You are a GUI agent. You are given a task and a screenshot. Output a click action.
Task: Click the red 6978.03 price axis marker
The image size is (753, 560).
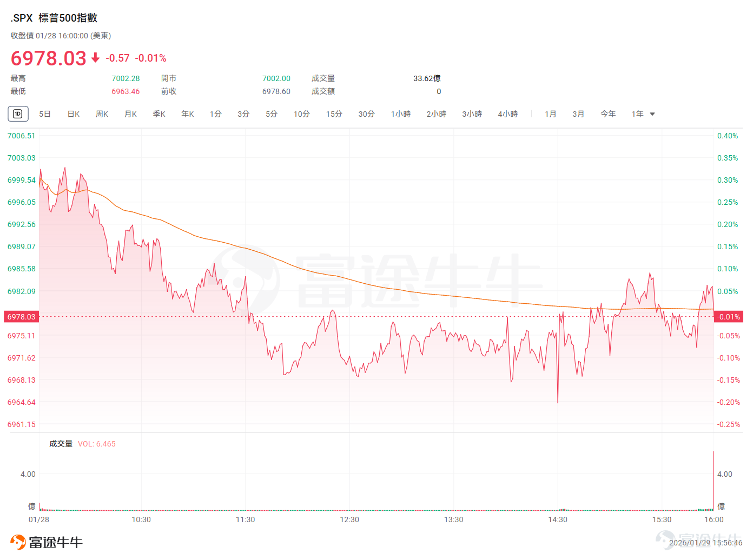21,317
